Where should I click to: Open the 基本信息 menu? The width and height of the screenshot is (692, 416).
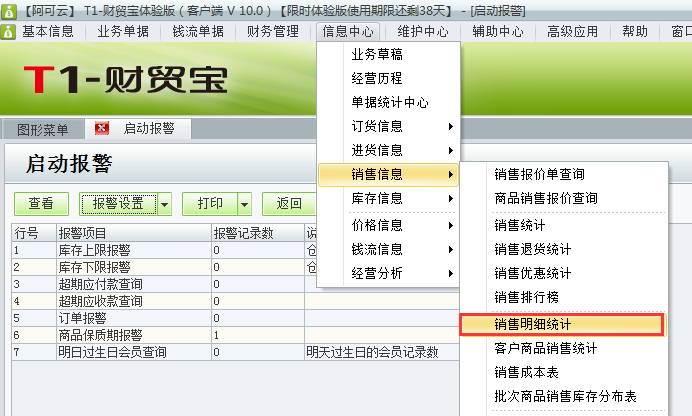click(x=48, y=32)
